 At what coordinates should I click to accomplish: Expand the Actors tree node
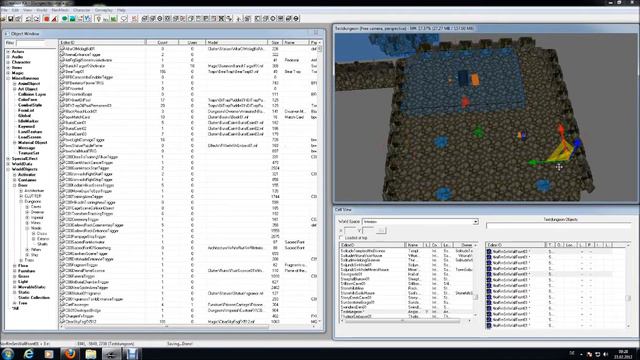pyautogui.click(x=8, y=52)
